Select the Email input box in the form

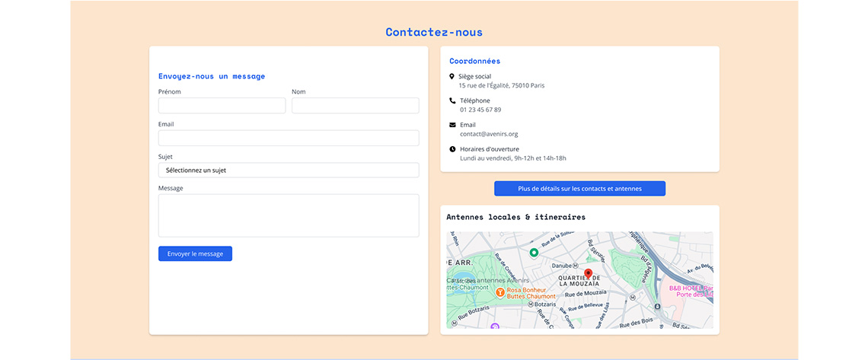click(x=289, y=138)
